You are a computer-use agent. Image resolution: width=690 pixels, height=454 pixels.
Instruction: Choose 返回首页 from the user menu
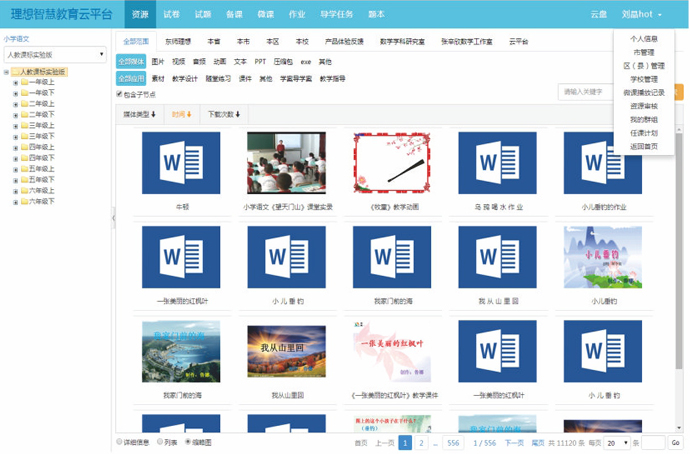tap(644, 146)
